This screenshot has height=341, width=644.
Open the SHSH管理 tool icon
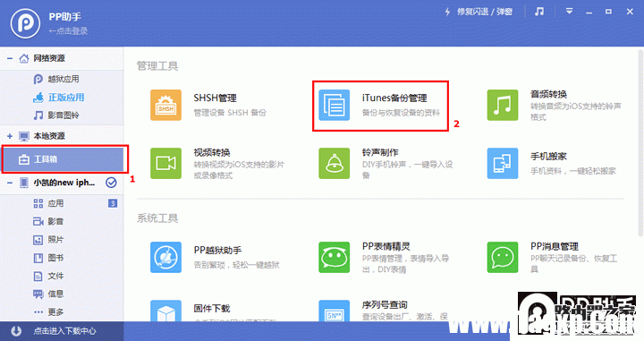[165, 106]
